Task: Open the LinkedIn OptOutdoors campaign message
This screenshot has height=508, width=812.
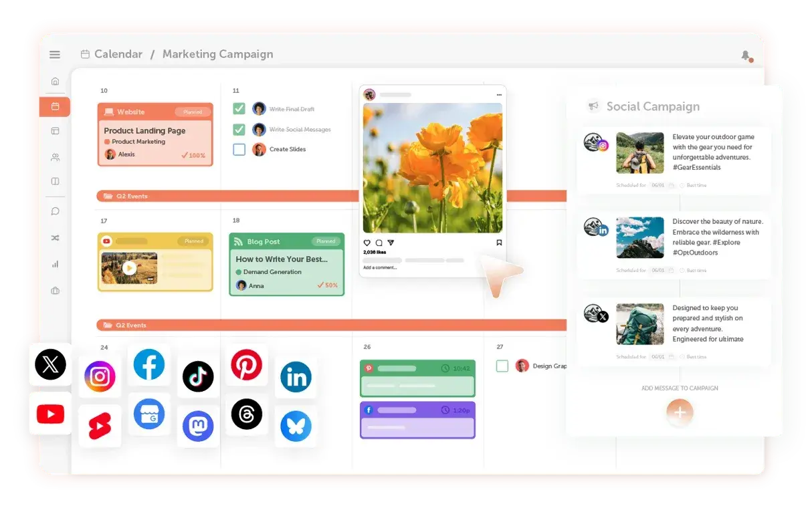Action: click(x=674, y=246)
